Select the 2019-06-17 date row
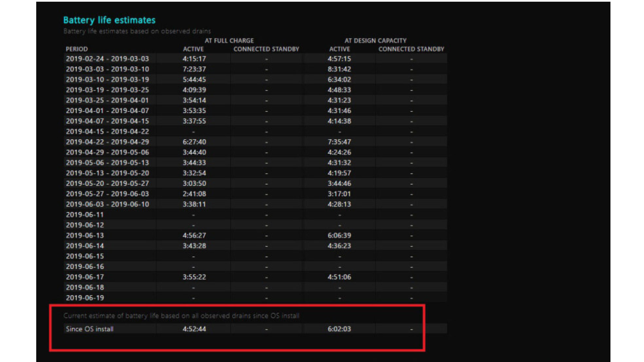 click(85, 277)
